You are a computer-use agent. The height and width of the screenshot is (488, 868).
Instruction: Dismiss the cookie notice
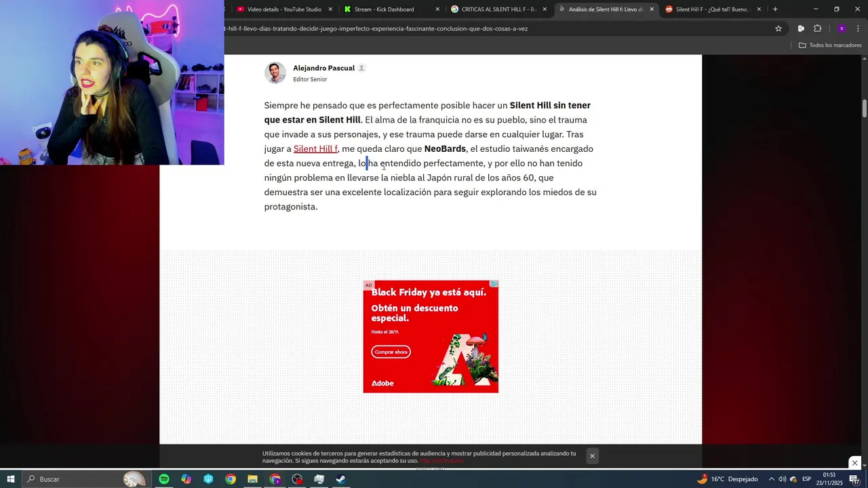point(592,456)
